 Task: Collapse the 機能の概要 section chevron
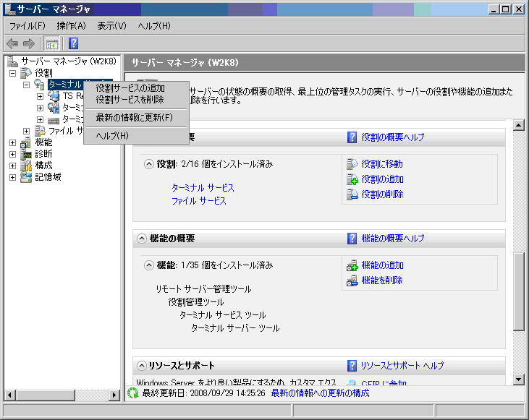point(142,239)
